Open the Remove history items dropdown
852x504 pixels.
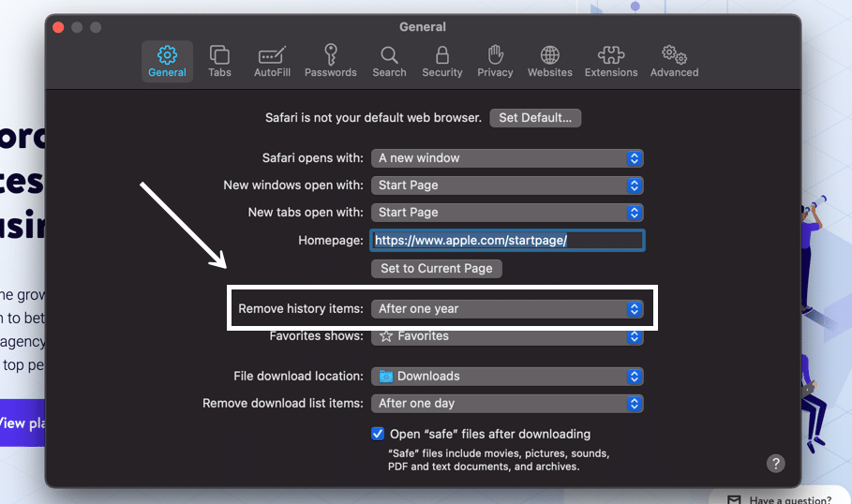pyautogui.click(x=507, y=309)
